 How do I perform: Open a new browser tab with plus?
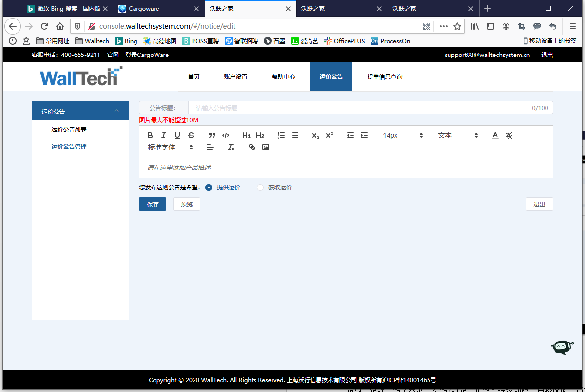click(487, 8)
